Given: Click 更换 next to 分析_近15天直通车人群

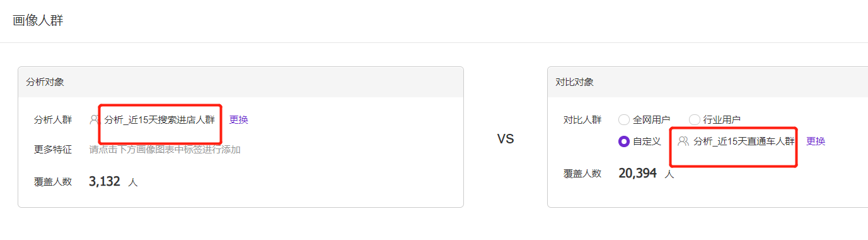Looking at the screenshot, I should coord(816,141).
